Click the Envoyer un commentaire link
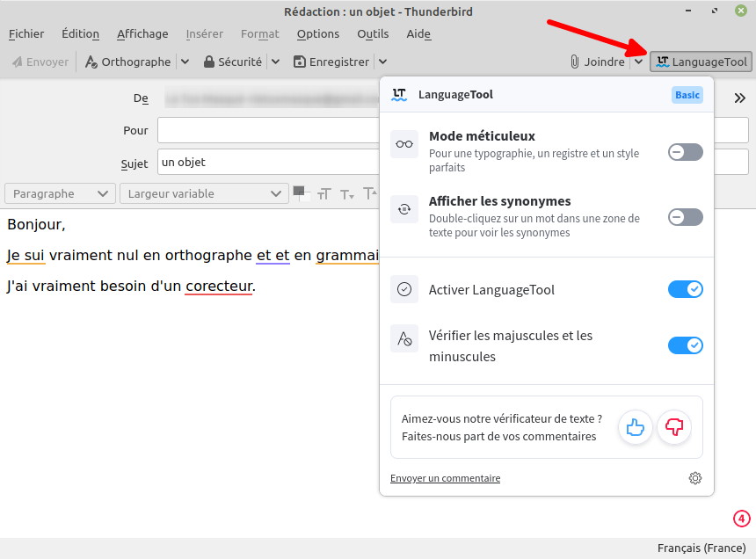The width and height of the screenshot is (756, 559). tap(445, 478)
